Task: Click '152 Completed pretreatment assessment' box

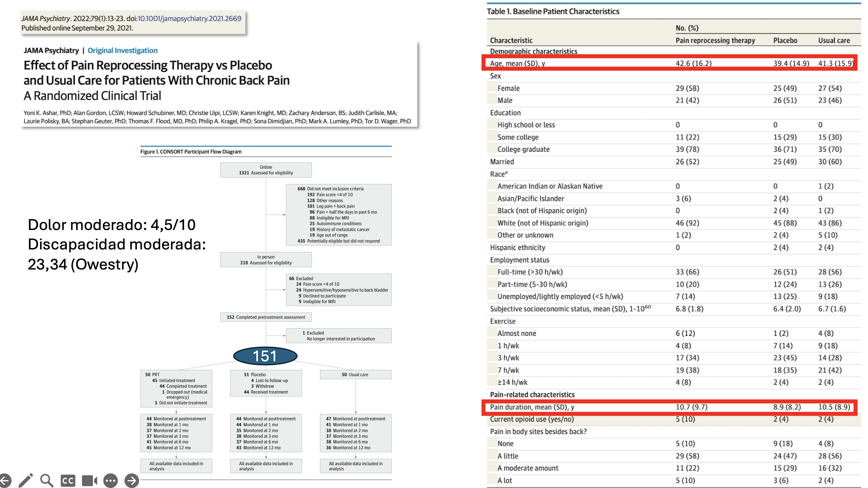Action: [266, 317]
